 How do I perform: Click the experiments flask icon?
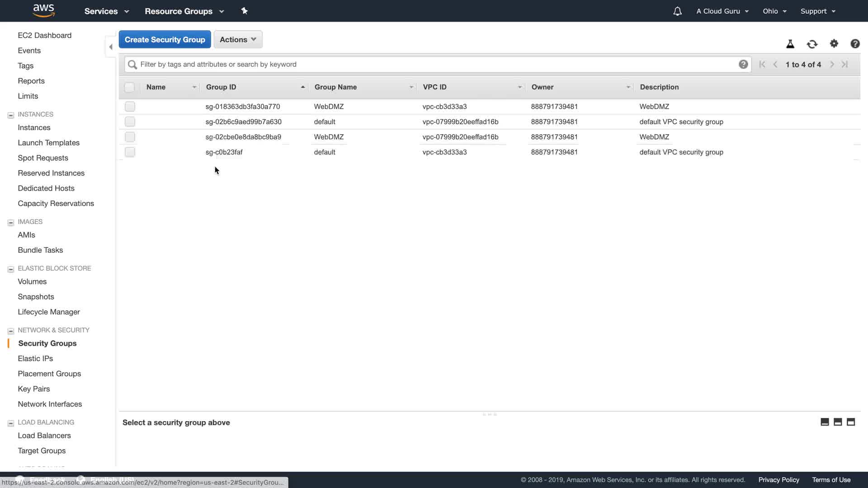[790, 44]
